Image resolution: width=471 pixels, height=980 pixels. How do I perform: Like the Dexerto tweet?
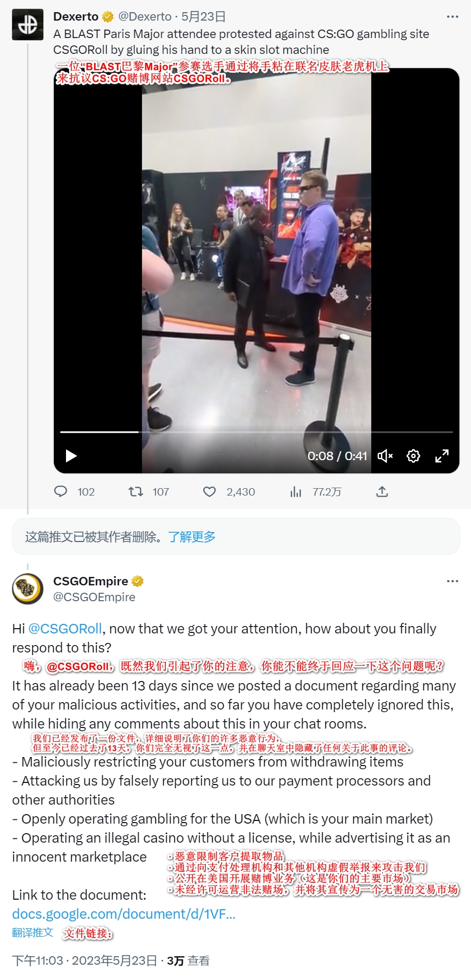click(210, 492)
